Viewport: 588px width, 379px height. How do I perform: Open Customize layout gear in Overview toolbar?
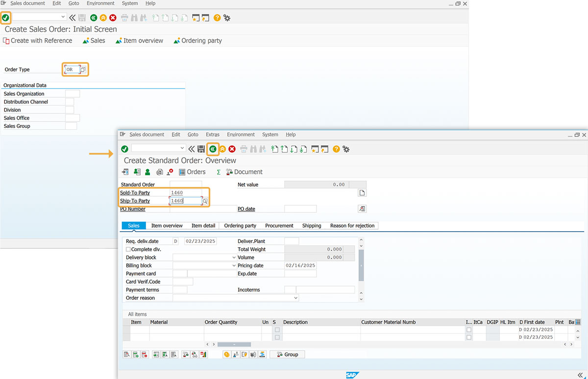click(x=346, y=149)
